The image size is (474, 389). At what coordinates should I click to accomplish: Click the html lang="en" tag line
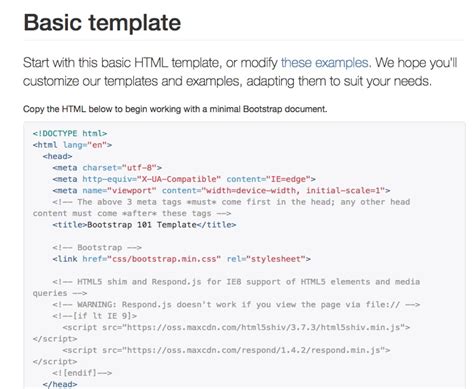(72, 145)
